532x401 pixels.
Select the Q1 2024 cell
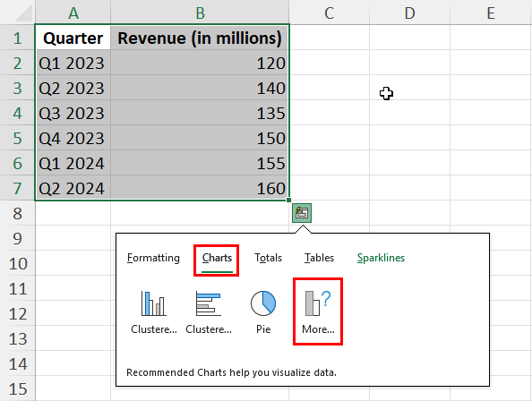click(x=73, y=163)
